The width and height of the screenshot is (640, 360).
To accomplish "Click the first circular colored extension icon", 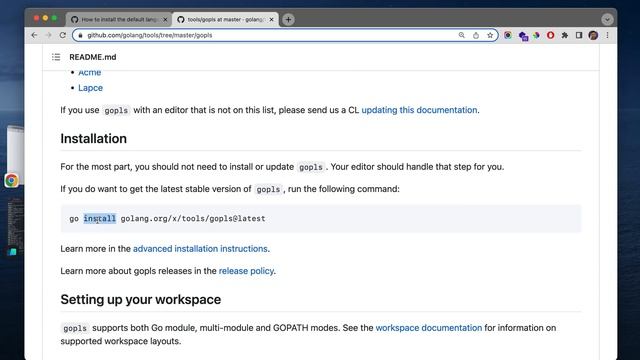I will coord(508,36).
